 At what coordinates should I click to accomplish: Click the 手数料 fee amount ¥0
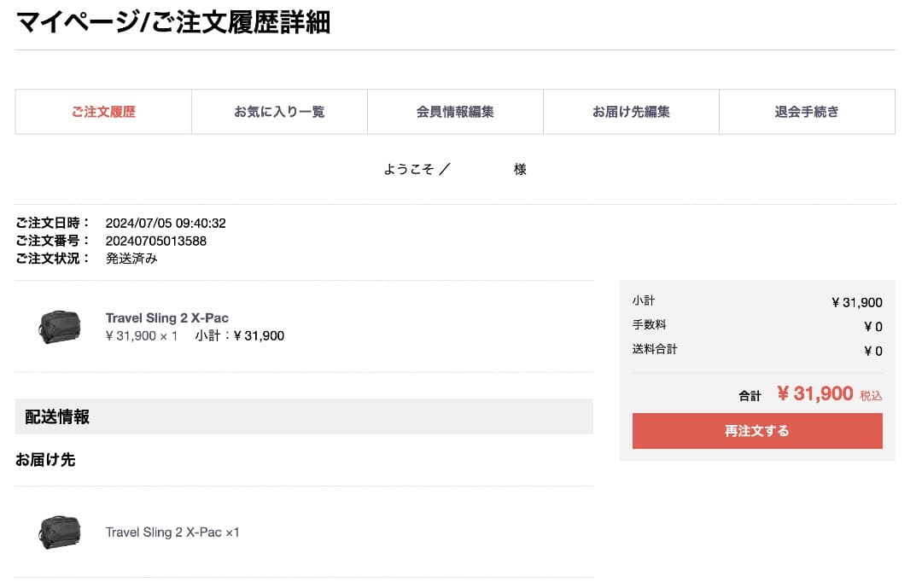pyautogui.click(x=873, y=325)
